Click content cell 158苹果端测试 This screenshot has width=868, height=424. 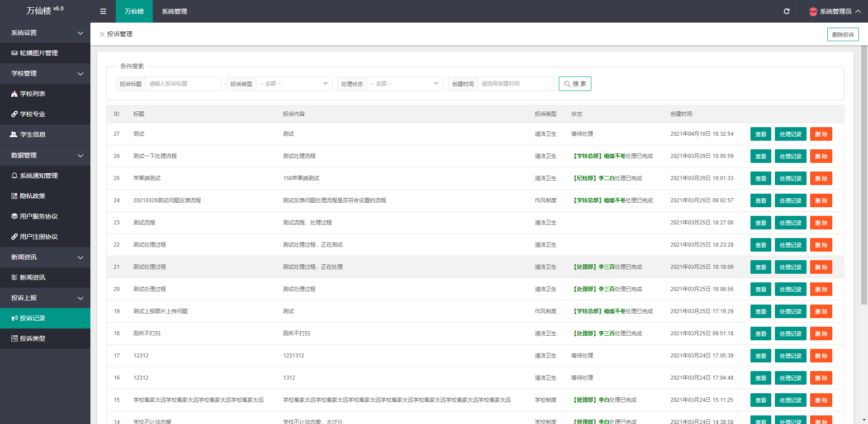tap(301, 178)
